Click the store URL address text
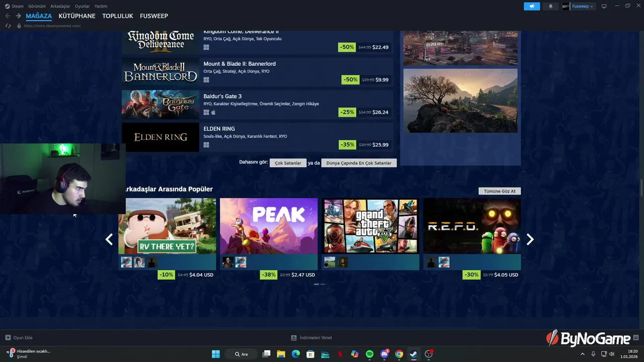Screen dimensions: 644x362 52,26
